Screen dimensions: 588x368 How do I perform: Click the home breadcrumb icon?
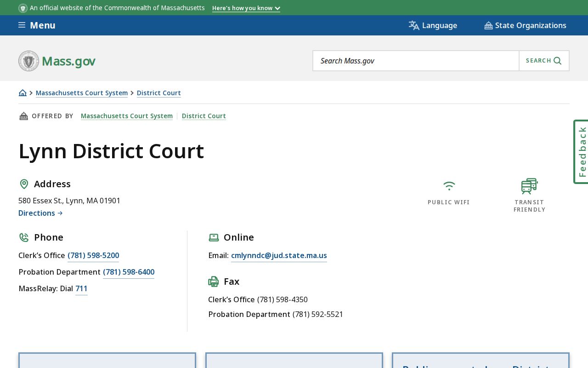click(23, 93)
